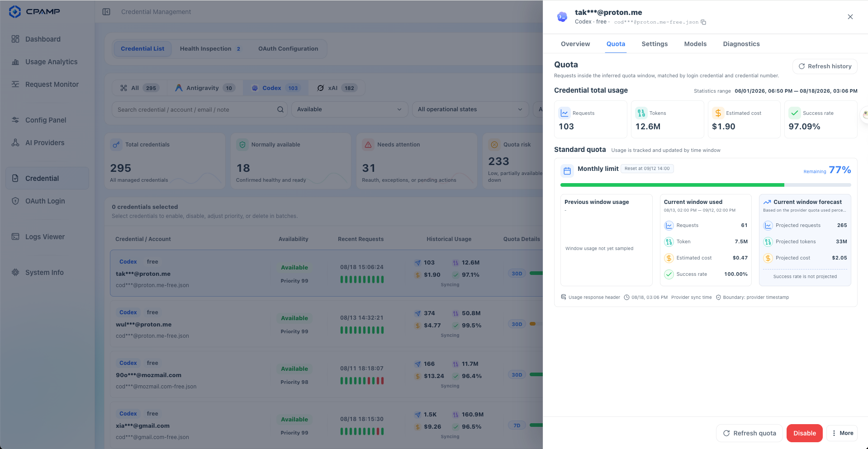Filter credentials by Antigravity provider
The image size is (868, 449).
click(205, 88)
